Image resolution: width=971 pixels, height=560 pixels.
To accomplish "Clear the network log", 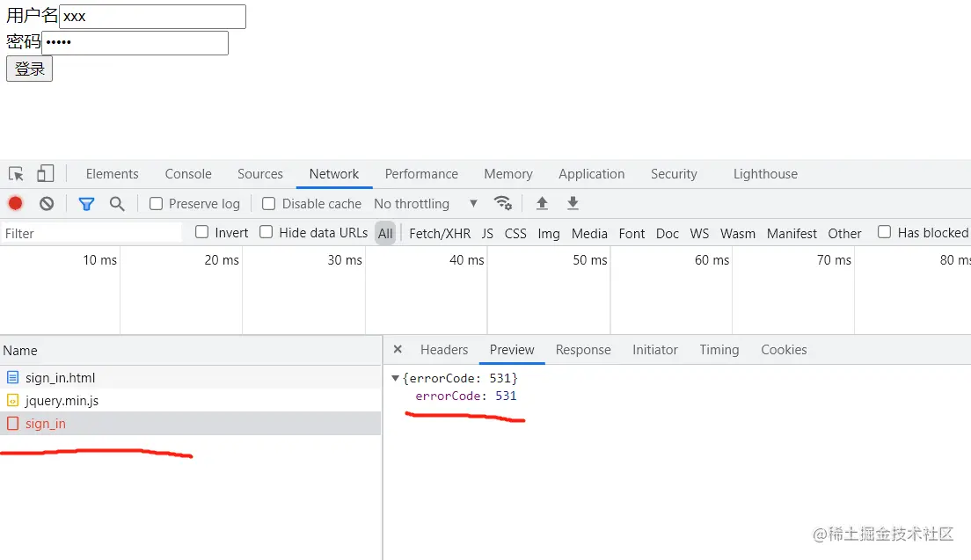I will [47, 204].
